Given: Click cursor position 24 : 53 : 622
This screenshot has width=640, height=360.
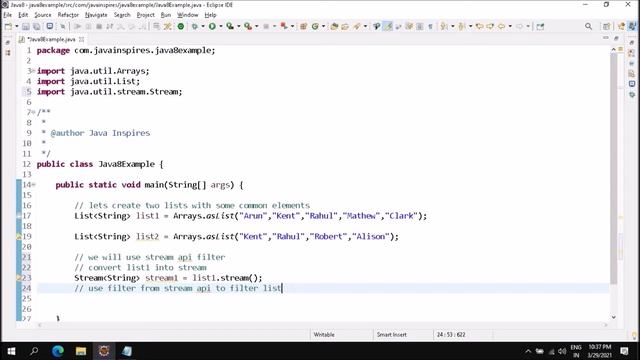Looking at the screenshot, I should point(451,335).
